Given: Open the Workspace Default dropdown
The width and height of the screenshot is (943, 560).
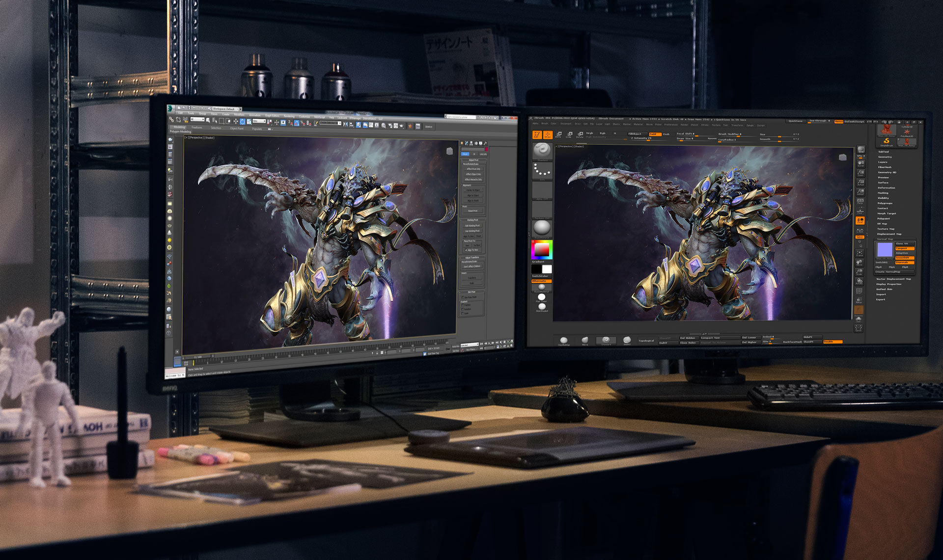Looking at the screenshot, I should pyautogui.click(x=225, y=109).
